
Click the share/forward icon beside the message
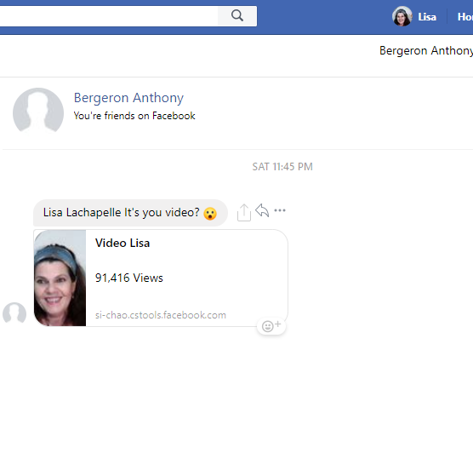(244, 212)
